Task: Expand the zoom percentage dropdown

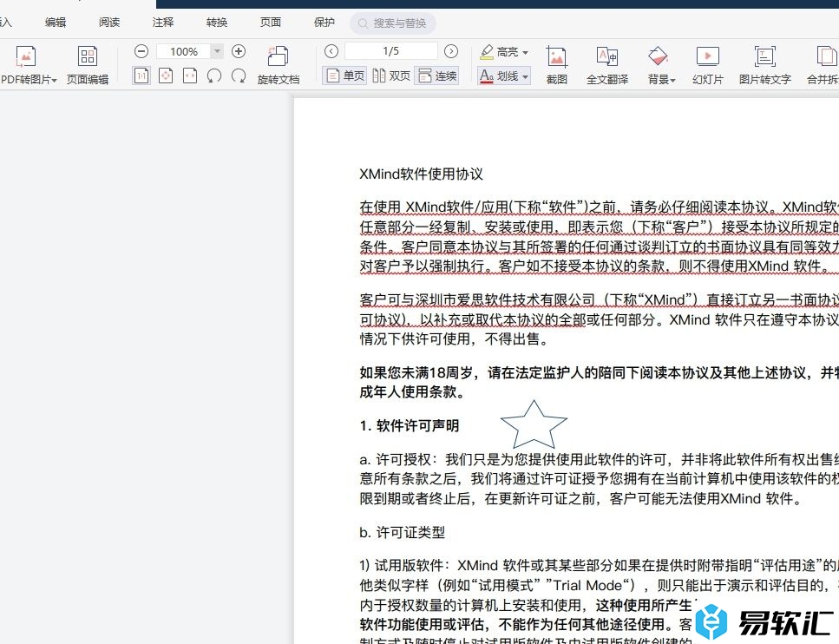Action: (x=217, y=51)
